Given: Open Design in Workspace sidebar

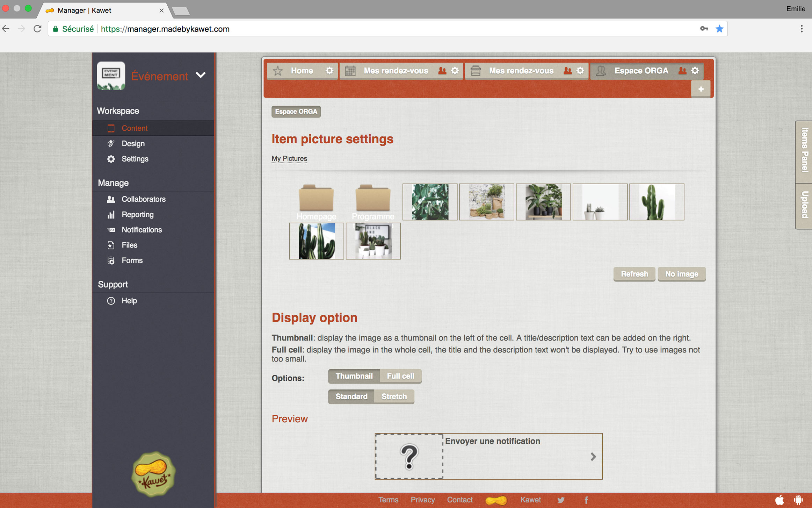Looking at the screenshot, I should pyautogui.click(x=133, y=144).
